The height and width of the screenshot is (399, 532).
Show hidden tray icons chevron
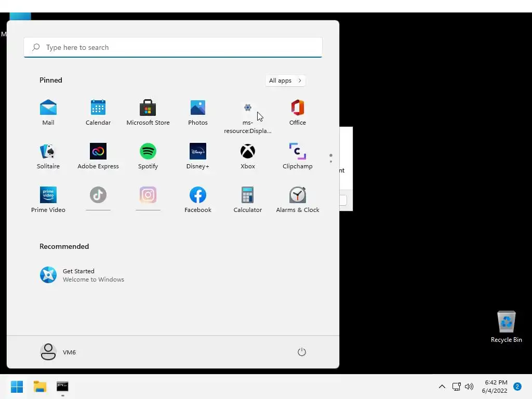pyautogui.click(x=442, y=387)
